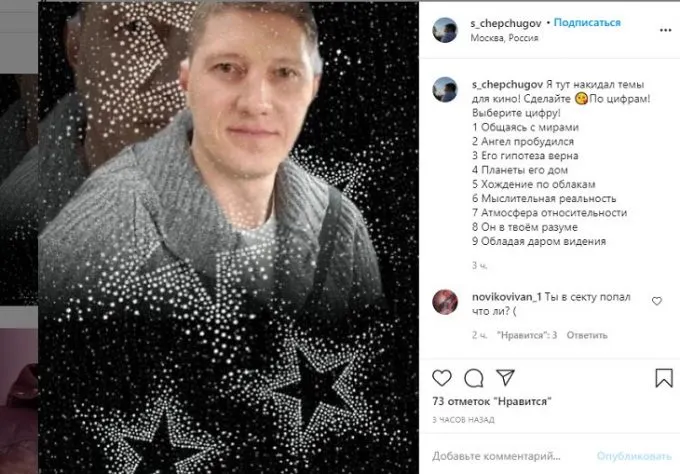The height and width of the screenshot is (474, 680).
Task: Click the main post photo of the man
Action: (x=229, y=237)
